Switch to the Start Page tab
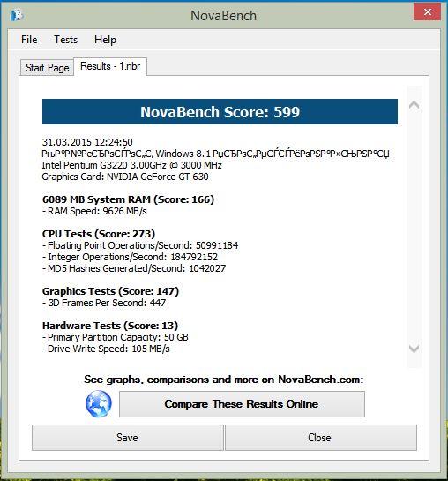This screenshot has height=481, width=448. pos(48,67)
